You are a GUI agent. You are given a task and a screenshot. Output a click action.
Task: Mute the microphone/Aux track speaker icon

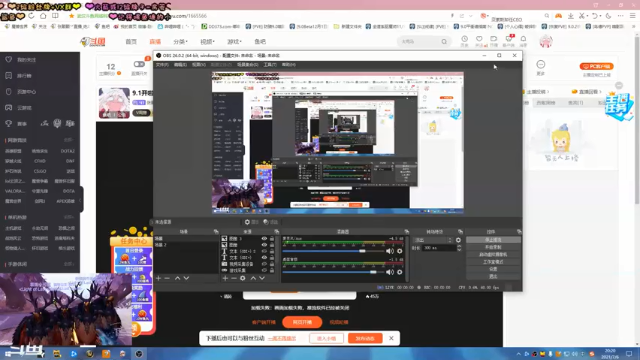pos(390,251)
